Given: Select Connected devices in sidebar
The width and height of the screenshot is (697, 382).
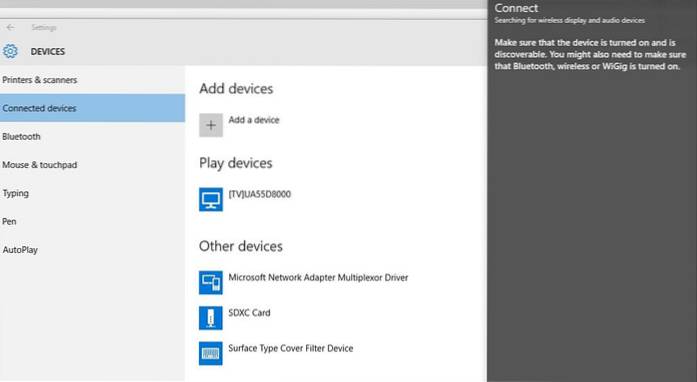Looking at the screenshot, I should point(92,108).
